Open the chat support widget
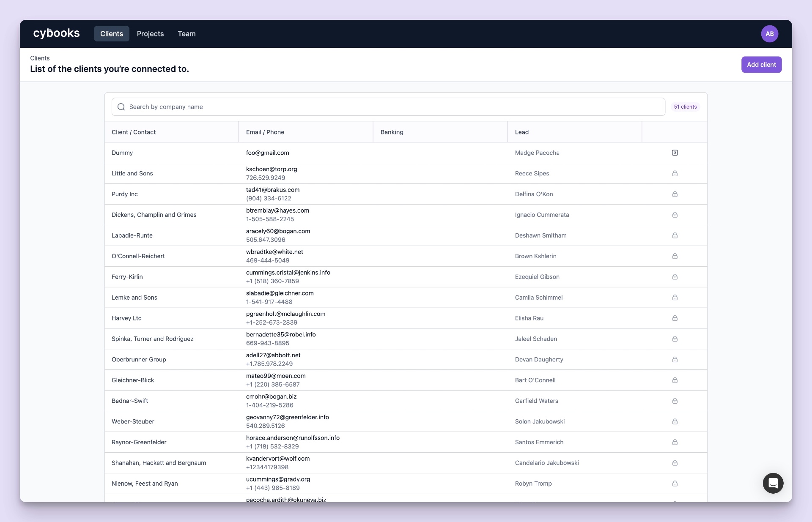 pos(773,483)
